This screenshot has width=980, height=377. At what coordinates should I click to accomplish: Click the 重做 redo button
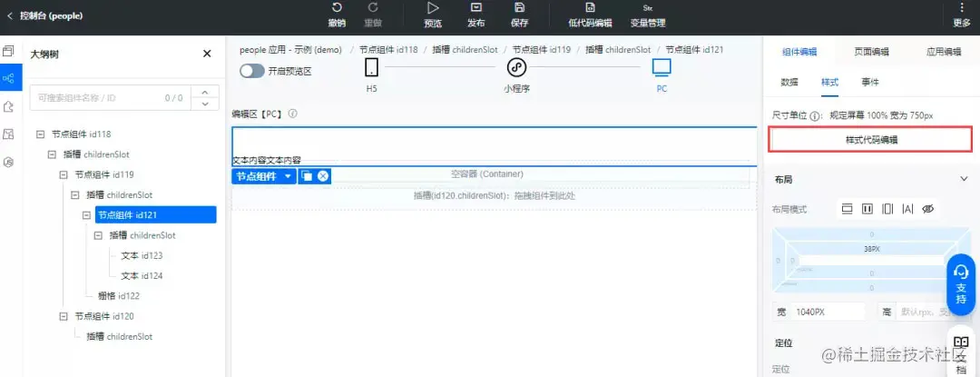(373, 15)
